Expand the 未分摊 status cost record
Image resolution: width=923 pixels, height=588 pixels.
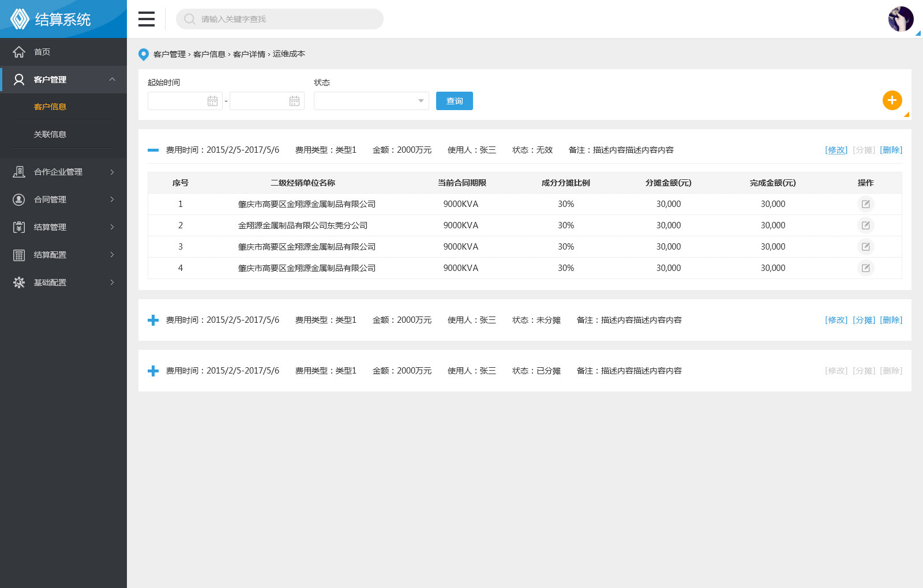click(x=153, y=320)
